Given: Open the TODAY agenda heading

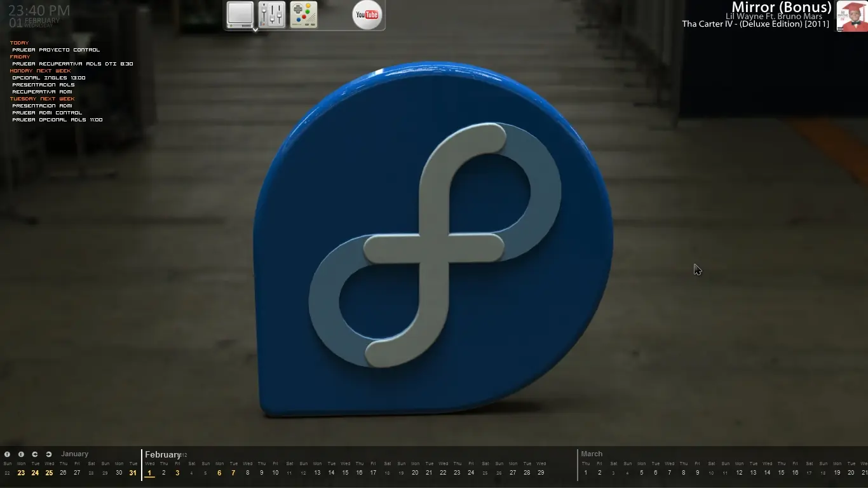Looking at the screenshot, I should coord(20,43).
